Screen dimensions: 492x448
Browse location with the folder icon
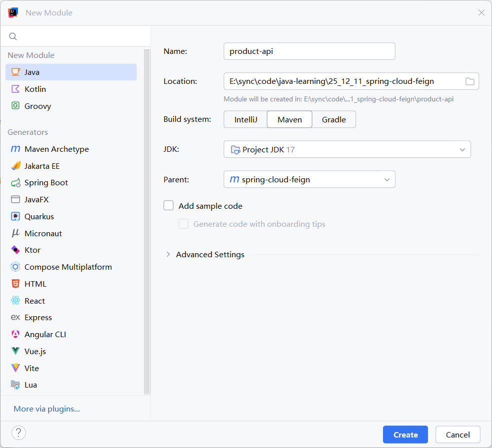coord(469,81)
